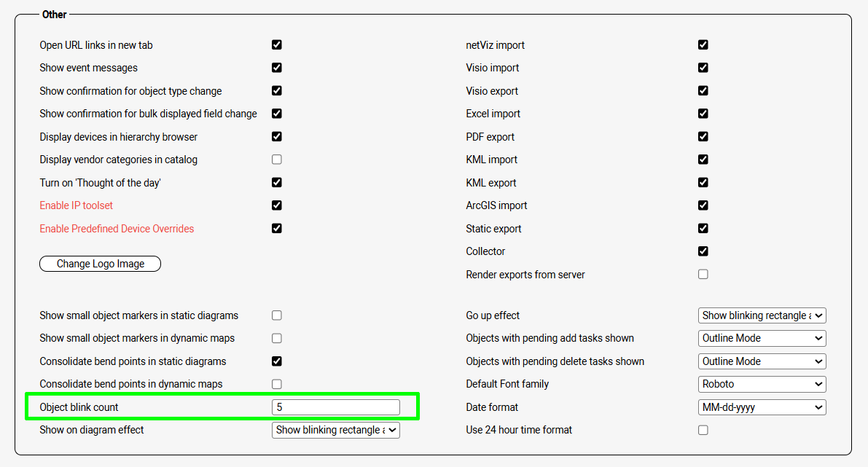Toggle the 'PDF export' checkbox
The image size is (868, 467).
pos(703,136)
